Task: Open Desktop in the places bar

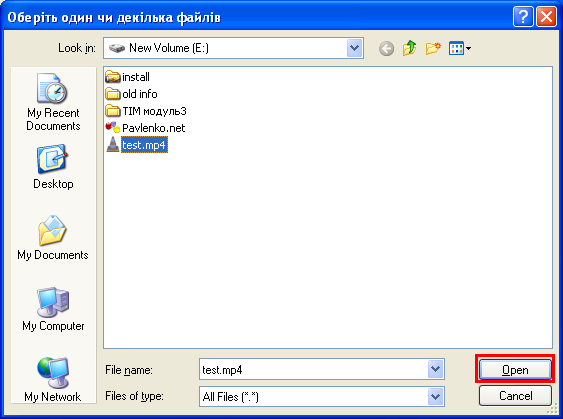Action: tap(53, 167)
